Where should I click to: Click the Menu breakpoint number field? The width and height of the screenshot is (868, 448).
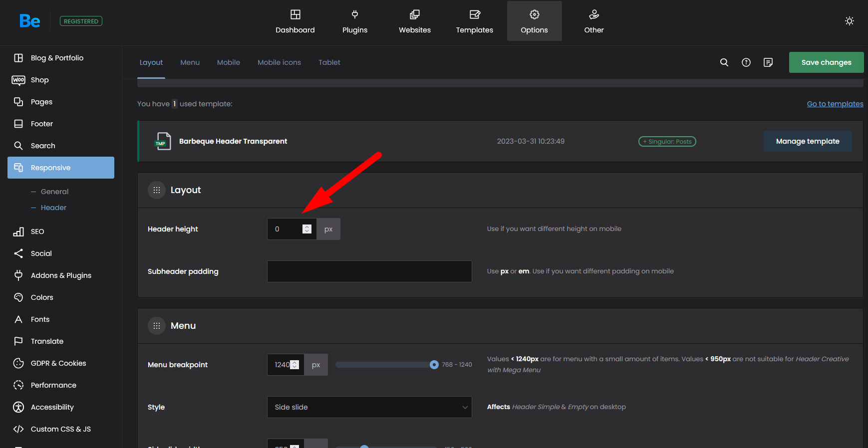[x=286, y=365]
